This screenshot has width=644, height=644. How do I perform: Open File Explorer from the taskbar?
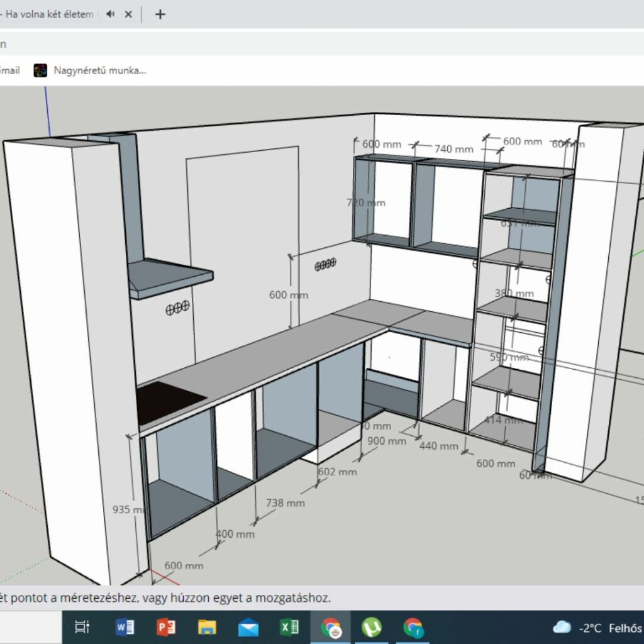207,627
